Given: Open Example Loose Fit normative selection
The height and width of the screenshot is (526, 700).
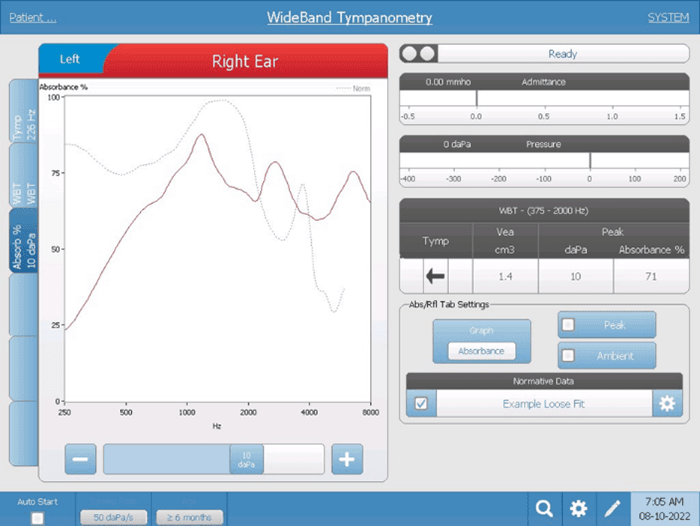Looking at the screenshot, I should (544, 403).
